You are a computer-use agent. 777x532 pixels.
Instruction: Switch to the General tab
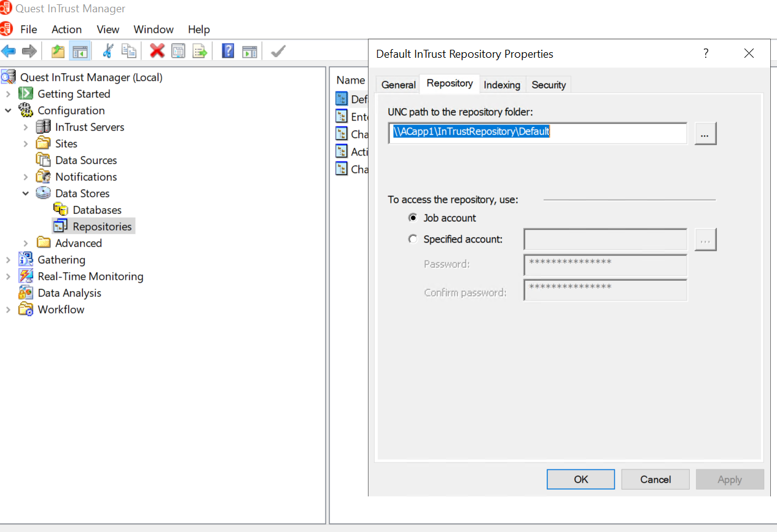(399, 85)
